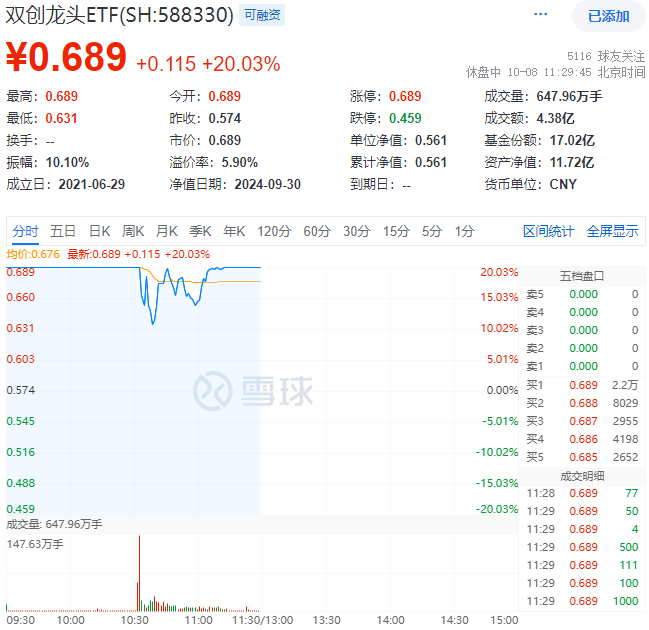Click the 五档盘口 panel header
The width and height of the screenshot is (649, 630).
pos(582,276)
